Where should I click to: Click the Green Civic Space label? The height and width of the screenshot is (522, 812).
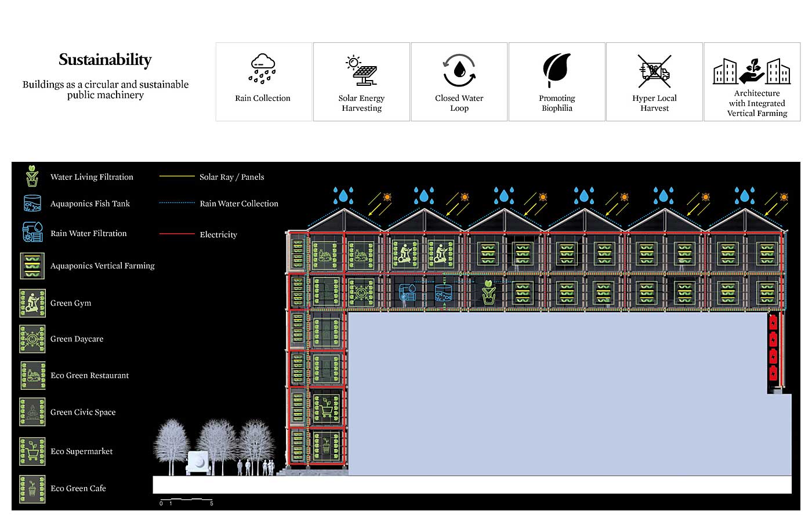click(83, 412)
